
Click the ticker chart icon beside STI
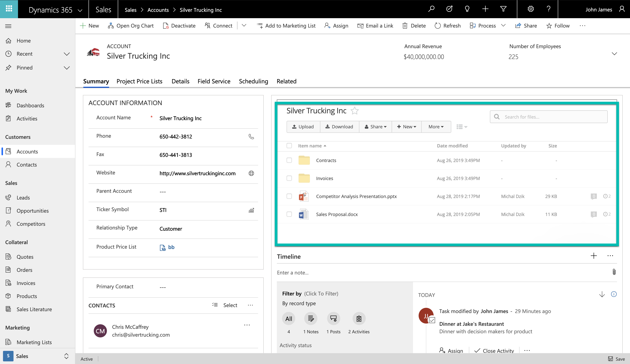click(251, 210)
